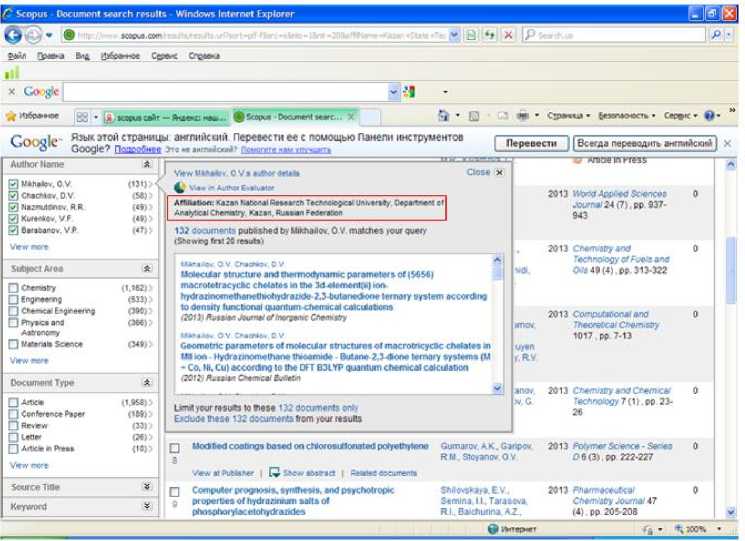This screenshot has height=541, width=745.
Task: Click the Перевести translate button
Action: click(531, 143)
